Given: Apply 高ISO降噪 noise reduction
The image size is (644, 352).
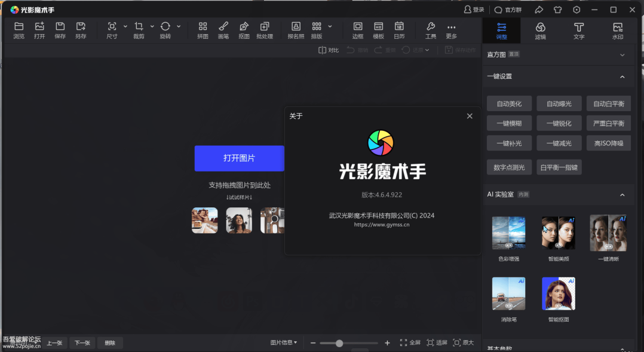Looking at the screenshot, I should point(609,143).
